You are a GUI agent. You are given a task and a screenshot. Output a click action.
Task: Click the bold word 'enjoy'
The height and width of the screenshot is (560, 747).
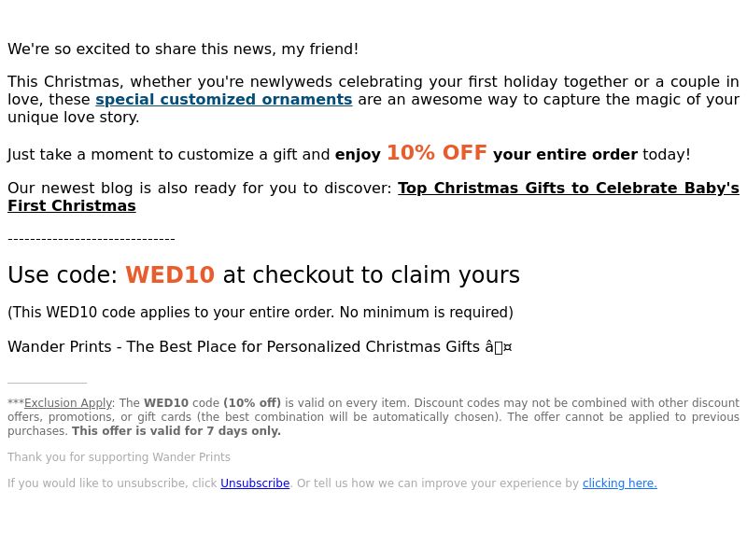point(358,155)
